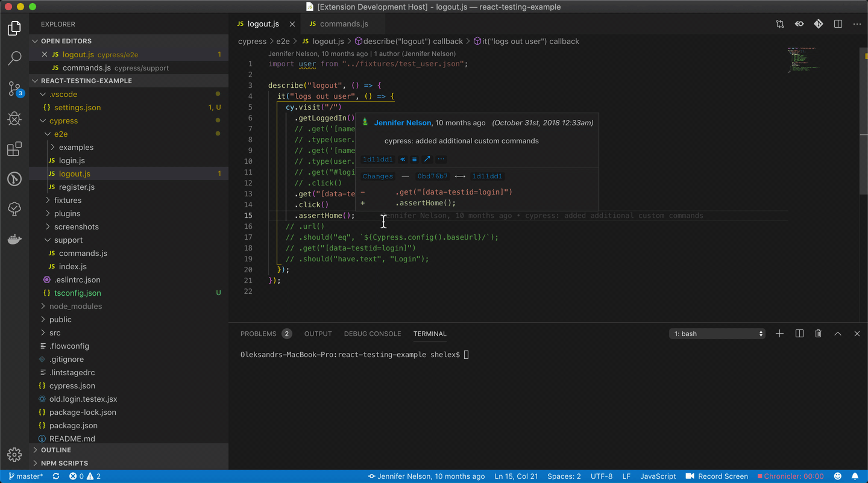Split the terminal panel
The width and height of the screenshot is (868, 483).
pyautogui.click(x=799, y=334)
